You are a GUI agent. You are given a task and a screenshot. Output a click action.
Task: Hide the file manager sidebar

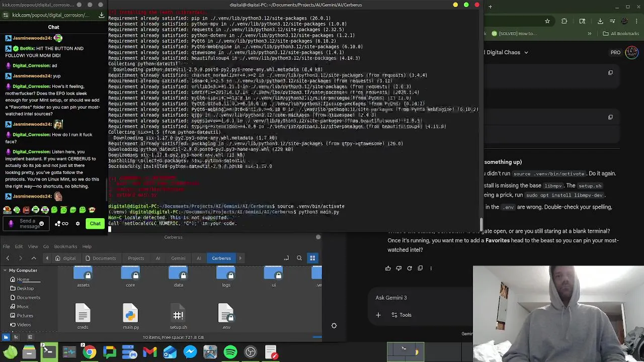coord(30,337)
